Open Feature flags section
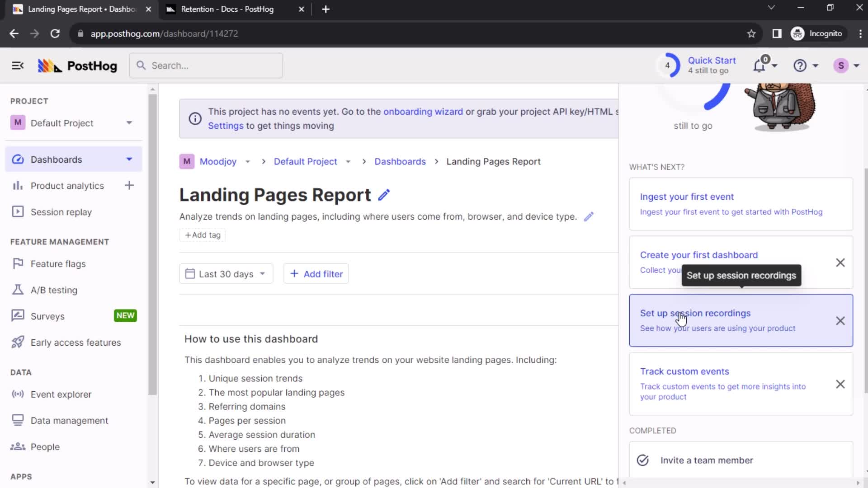This screenshot has width=868, height=488. click(58, 264)
